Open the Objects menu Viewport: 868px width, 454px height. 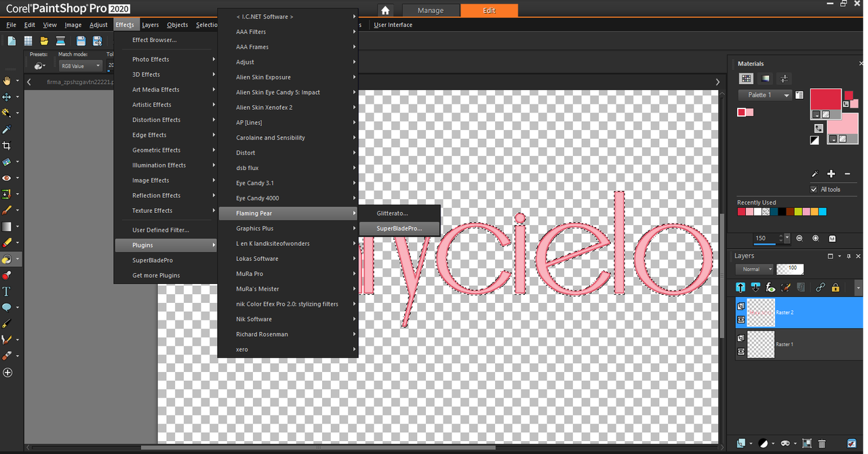(x=177, y=25)
